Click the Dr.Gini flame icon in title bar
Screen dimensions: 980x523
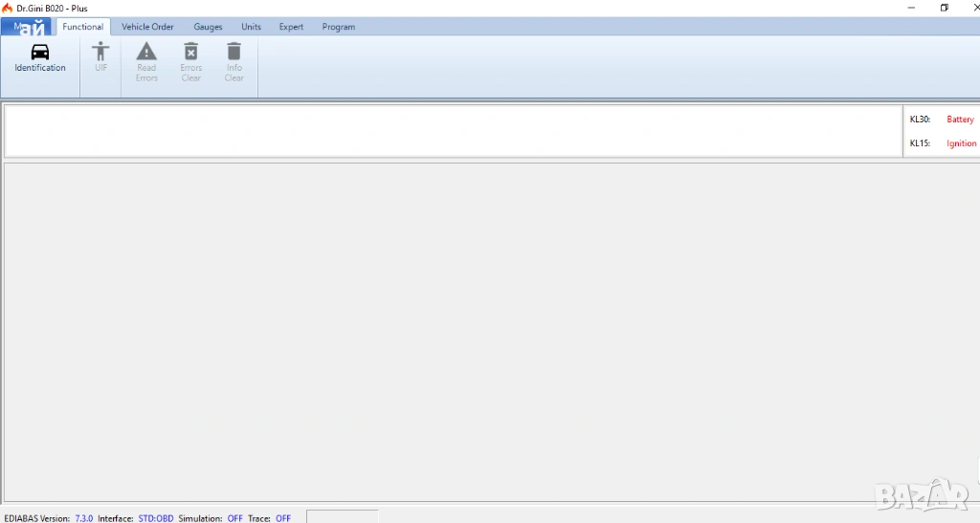8,8
